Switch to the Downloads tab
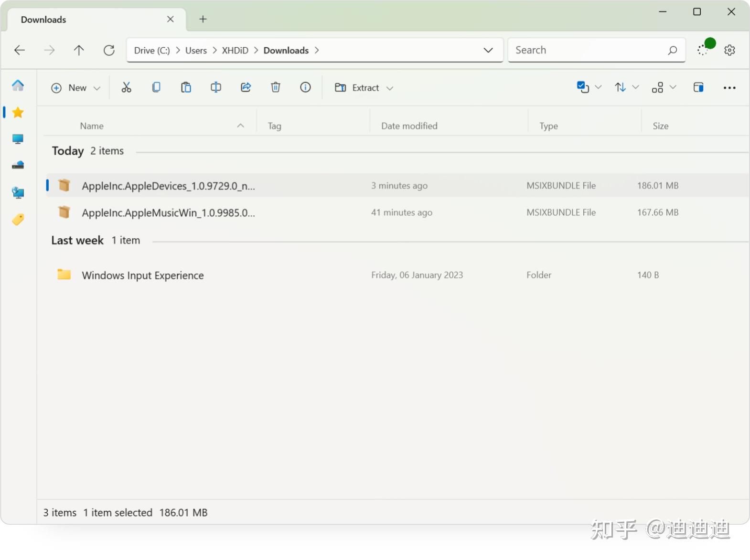750x560 pixels. point(96,20)
